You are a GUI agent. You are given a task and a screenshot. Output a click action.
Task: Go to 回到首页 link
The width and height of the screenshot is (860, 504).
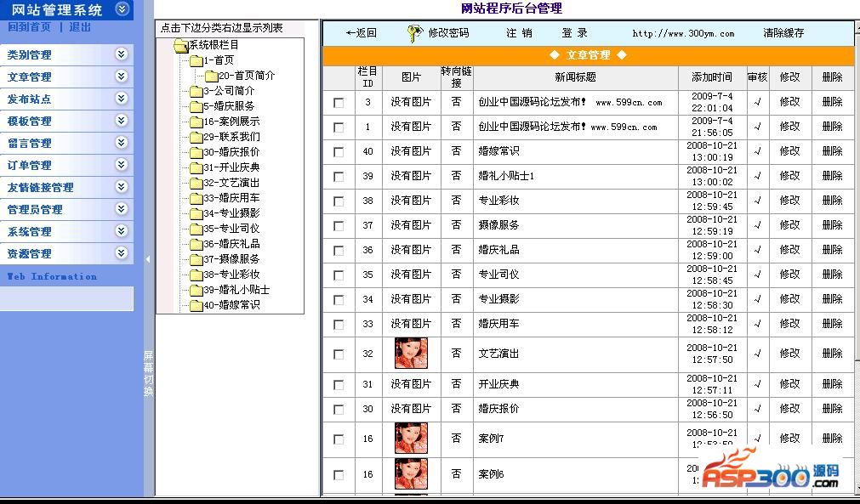coord(29,27)
